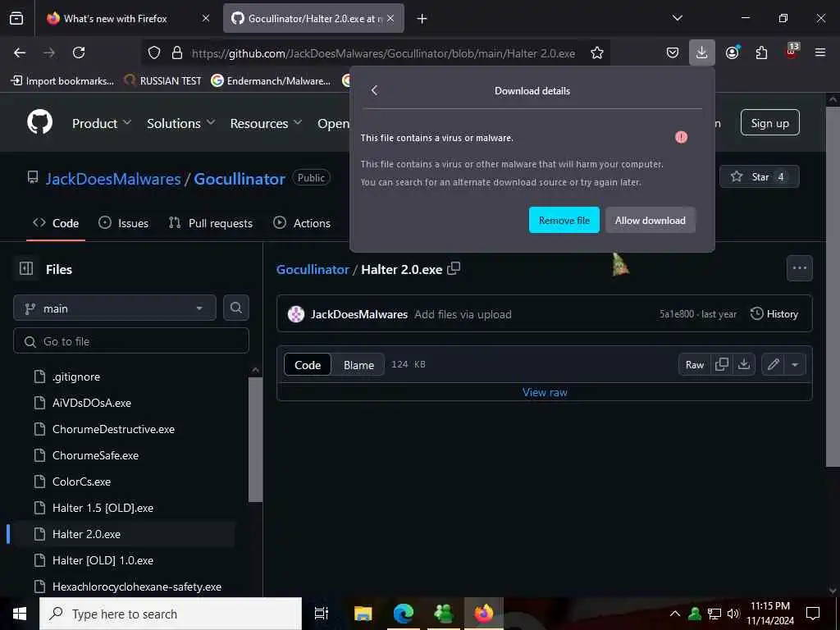
Task: Go back in the Download details panel
Action: [x=374, y=90]
